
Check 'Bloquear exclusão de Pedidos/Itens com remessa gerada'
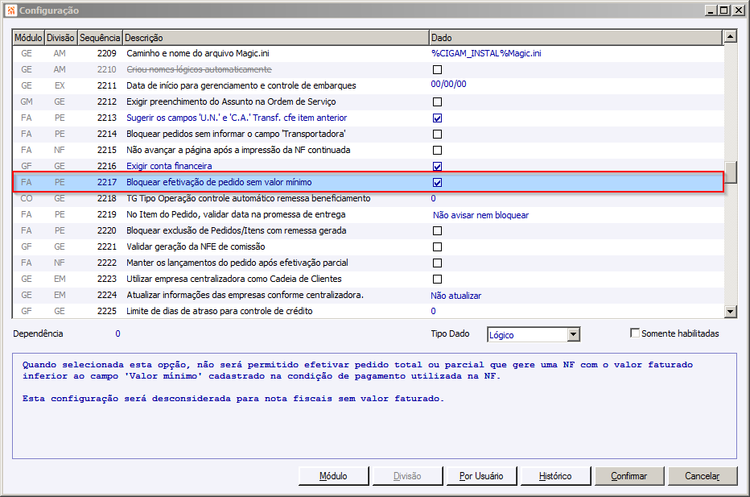pyautogui.click(x=437, y=231)
